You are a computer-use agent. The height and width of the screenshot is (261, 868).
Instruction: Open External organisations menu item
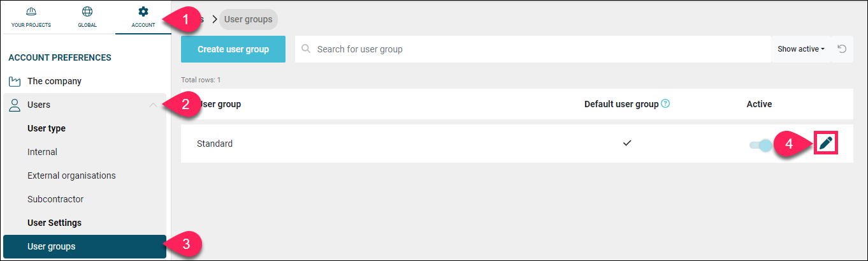pos(71,175)
